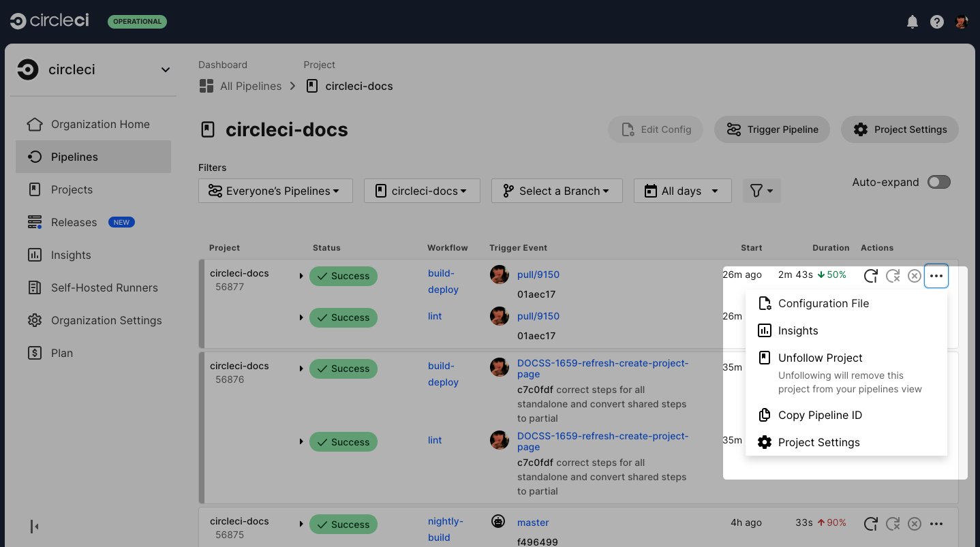980x547 pixels.
Task: Open the notifications bell icon
Action: coord(913,22)
